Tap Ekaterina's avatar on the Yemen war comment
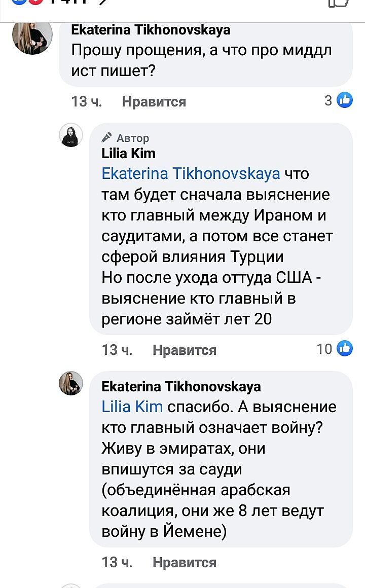The width and height of the screenshot is (365, 588). (71, 383)
